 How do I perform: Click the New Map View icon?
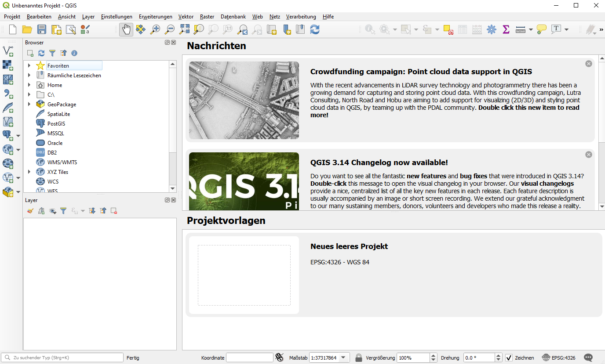pyautogui.click(x=271, y=29)
